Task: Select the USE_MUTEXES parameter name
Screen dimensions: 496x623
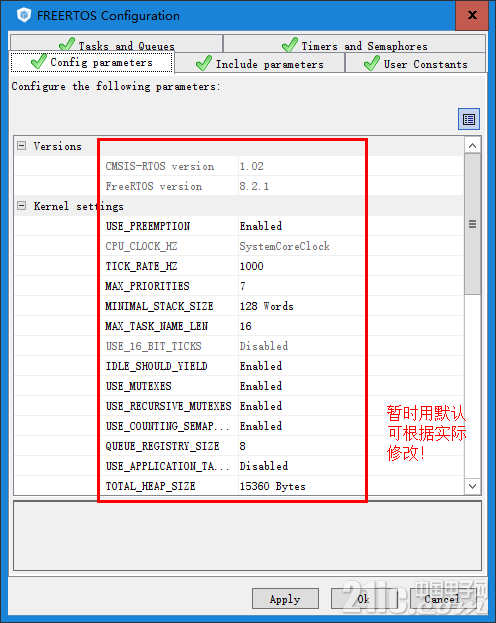Action: (139, 386)
